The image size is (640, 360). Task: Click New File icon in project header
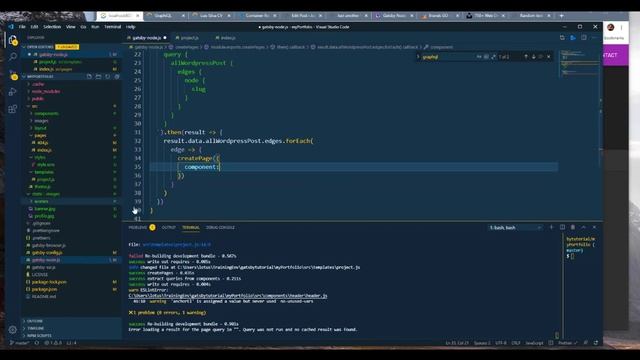click(x=89, y=76)
